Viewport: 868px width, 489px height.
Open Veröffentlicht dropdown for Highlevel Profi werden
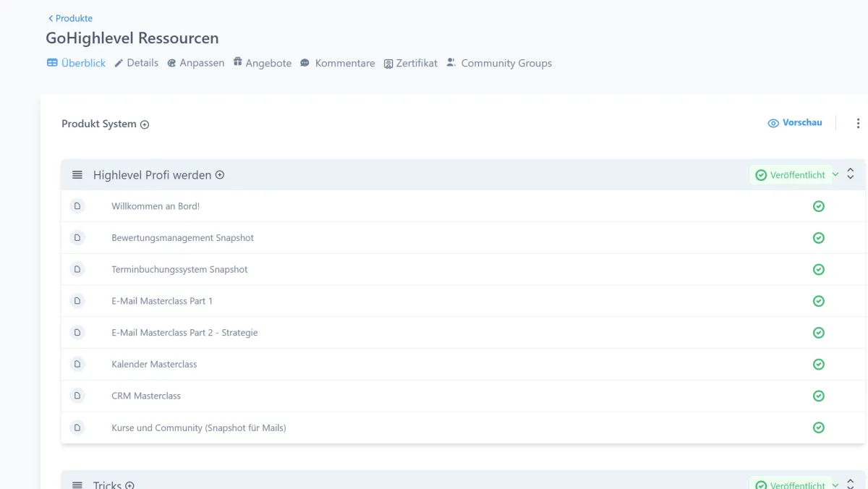pos(794,175)
